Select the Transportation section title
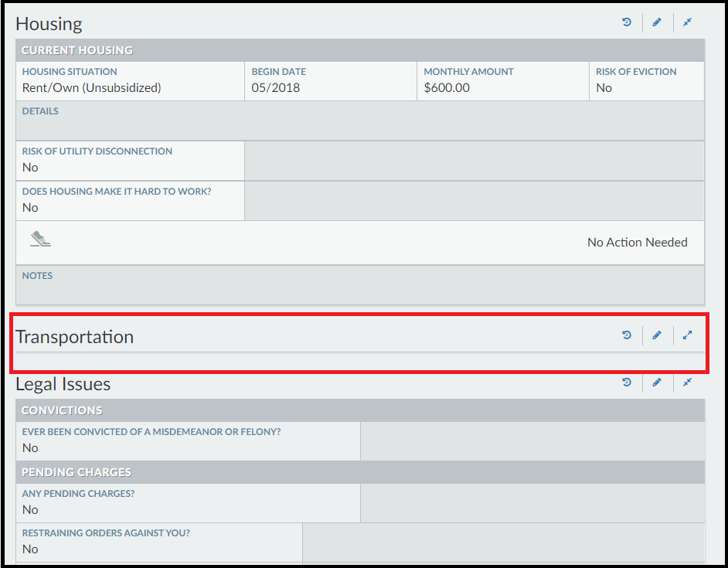The image size is (728, 568). pos(75,337)
